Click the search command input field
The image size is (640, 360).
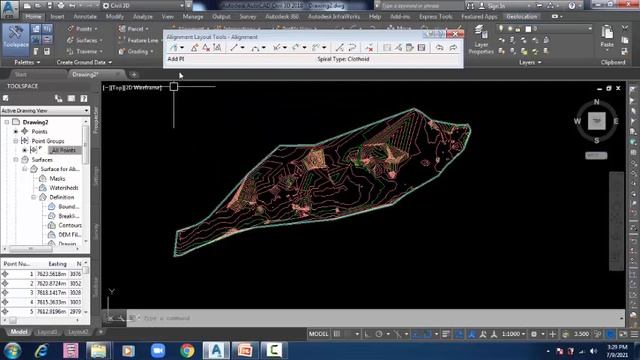(x=421, y=6)
